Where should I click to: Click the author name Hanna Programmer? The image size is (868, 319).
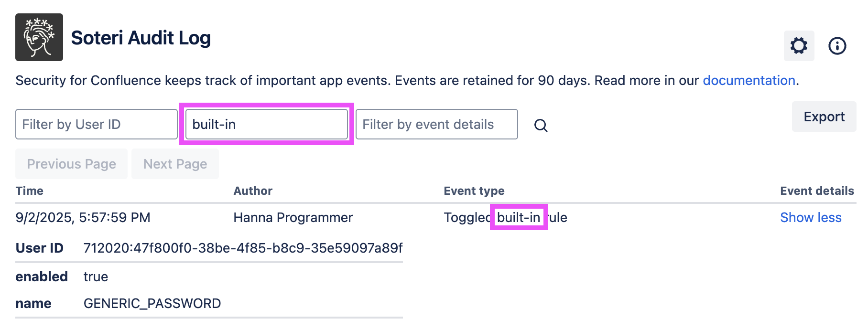pos(293,217)
